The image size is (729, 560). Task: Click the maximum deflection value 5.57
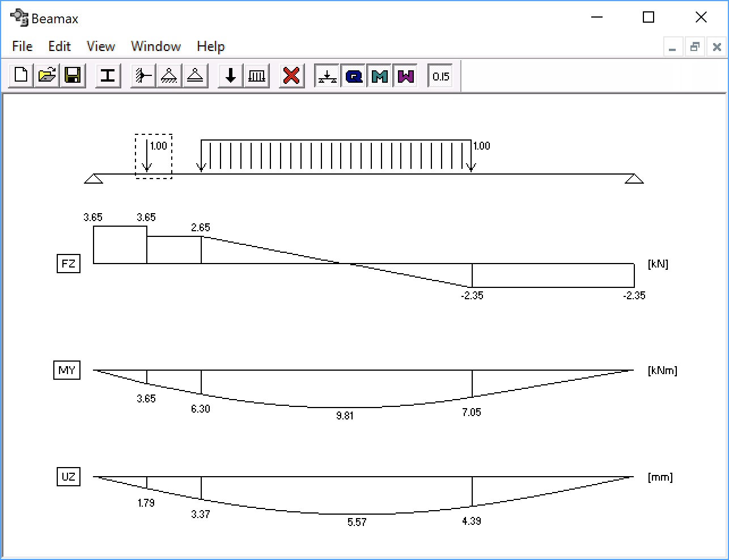click(x=357, y=522)
